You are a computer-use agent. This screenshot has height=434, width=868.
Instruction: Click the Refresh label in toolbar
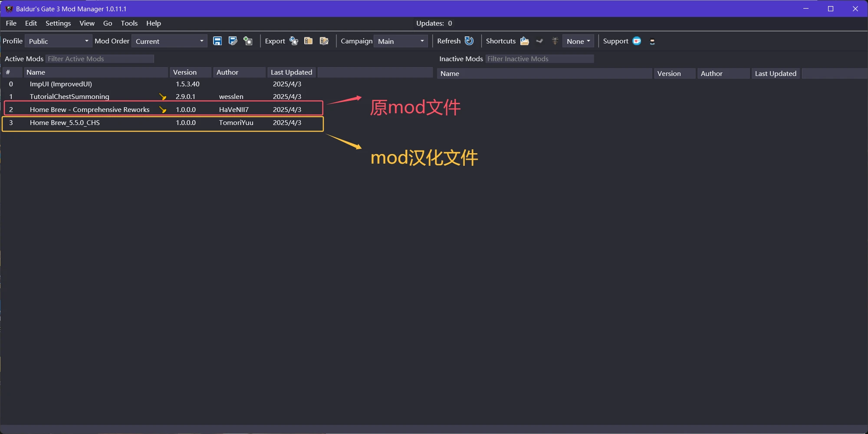(x=449, y=41)
